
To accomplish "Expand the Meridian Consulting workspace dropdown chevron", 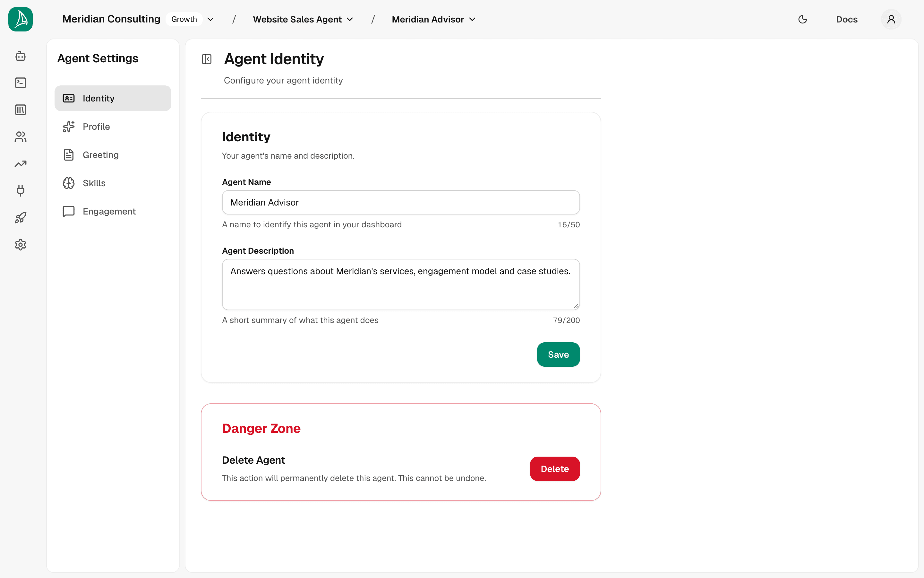I will (x=210, y=19).
